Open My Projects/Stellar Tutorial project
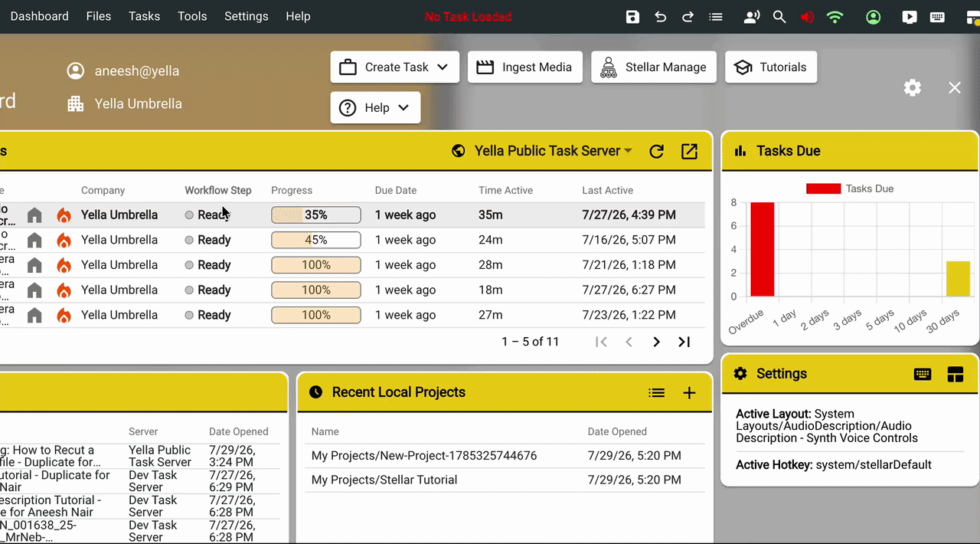The height and width of the screenshot is (544, 980). click(384, 480)
